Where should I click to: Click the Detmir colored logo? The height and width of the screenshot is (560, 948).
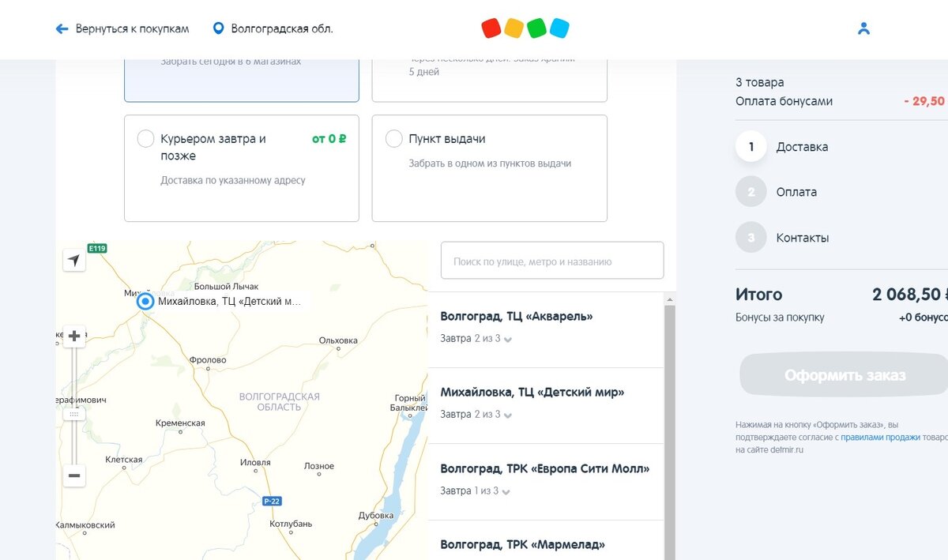[x=525, y=28]
